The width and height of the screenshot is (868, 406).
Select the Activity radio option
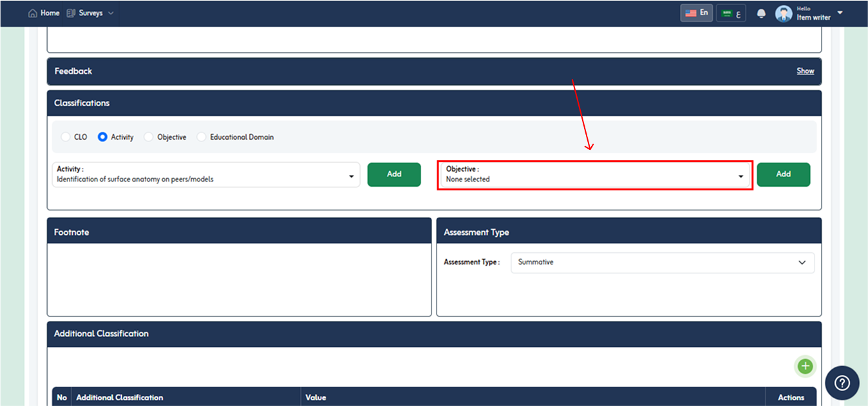click(x=102, y=137)
